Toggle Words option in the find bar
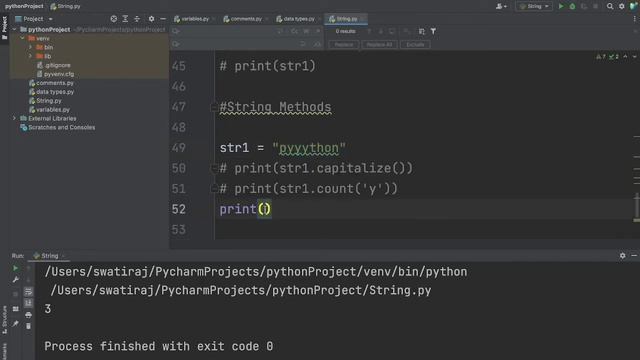The width and height of the screenshot is (640, 360). [x=306, y=31]
